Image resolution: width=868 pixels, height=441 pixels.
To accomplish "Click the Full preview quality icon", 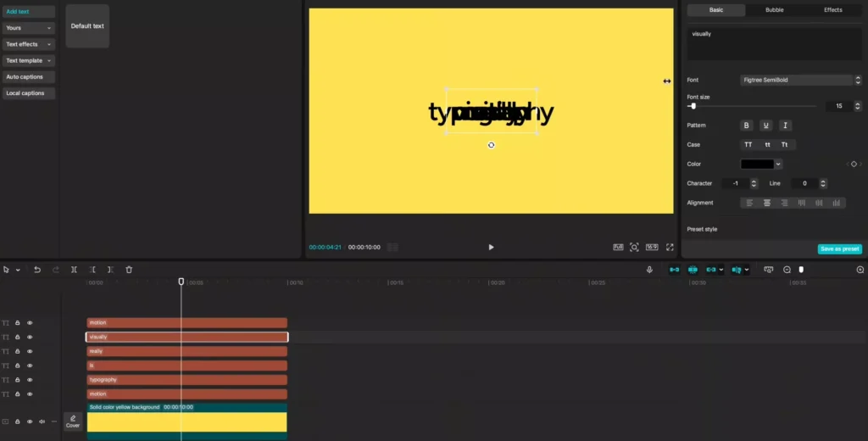I will 618,247.
